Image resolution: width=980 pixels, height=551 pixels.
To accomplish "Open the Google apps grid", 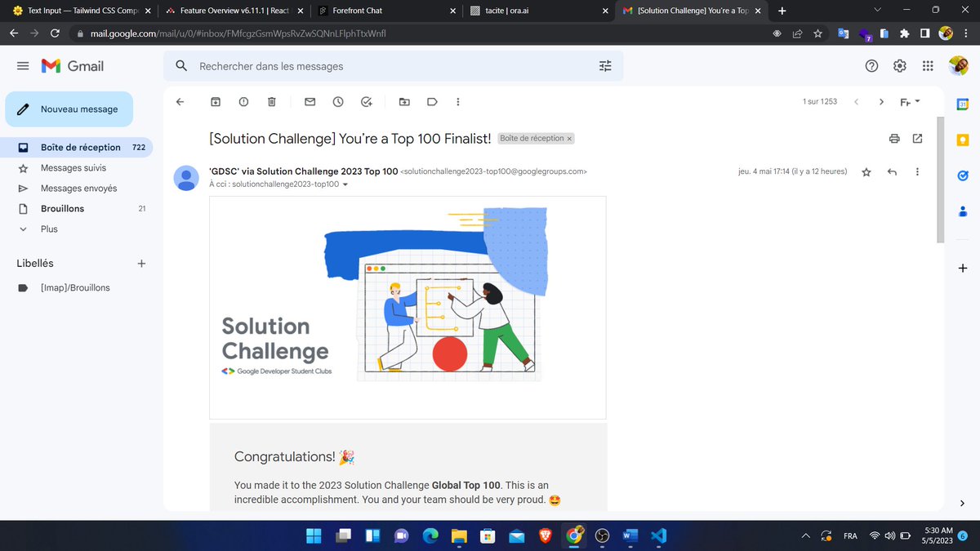I will click(928, 66).
